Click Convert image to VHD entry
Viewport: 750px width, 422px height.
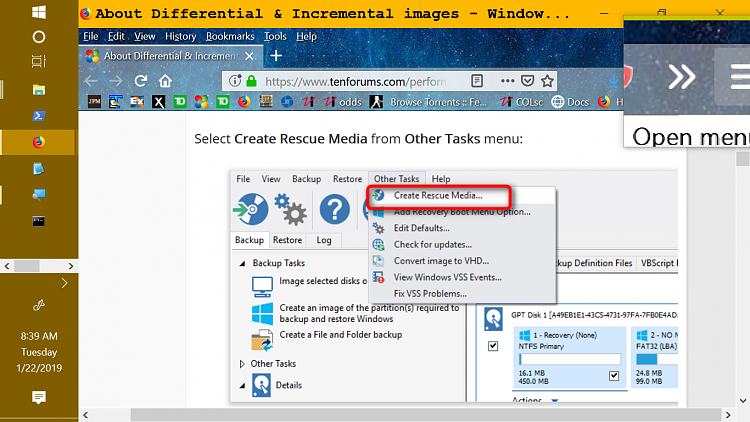point(441,261)
